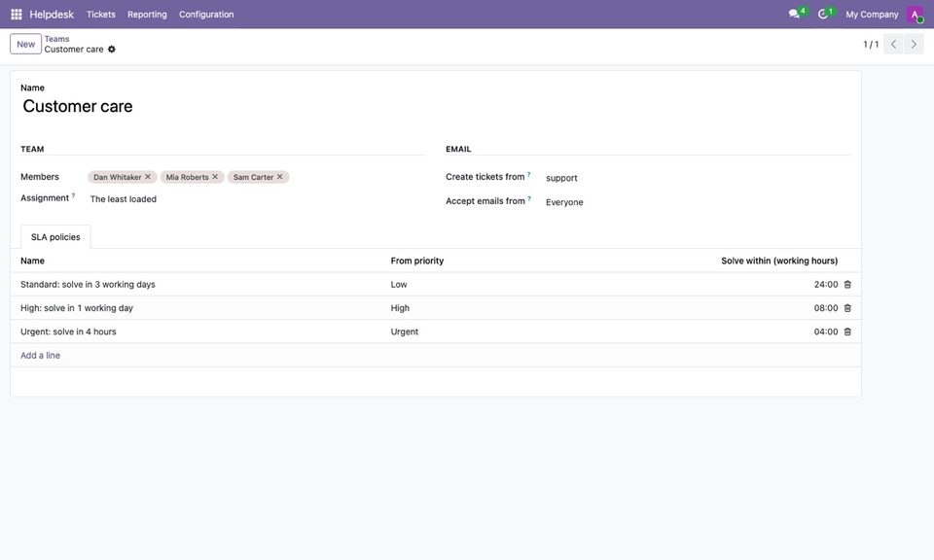Sort by Solve within (working hours) header
Viewport: 934px width, 560px height.
click(x=779, y=261)
